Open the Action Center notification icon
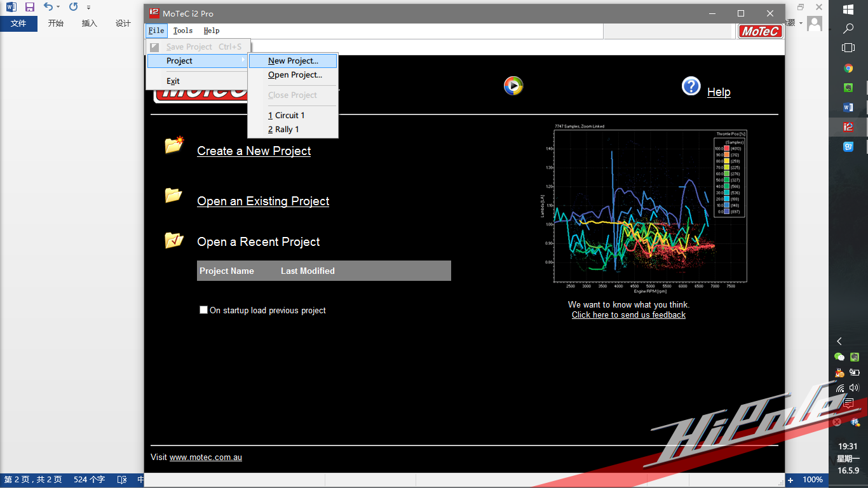This screenshot has width=868, height=488. (x=848, y=403)
